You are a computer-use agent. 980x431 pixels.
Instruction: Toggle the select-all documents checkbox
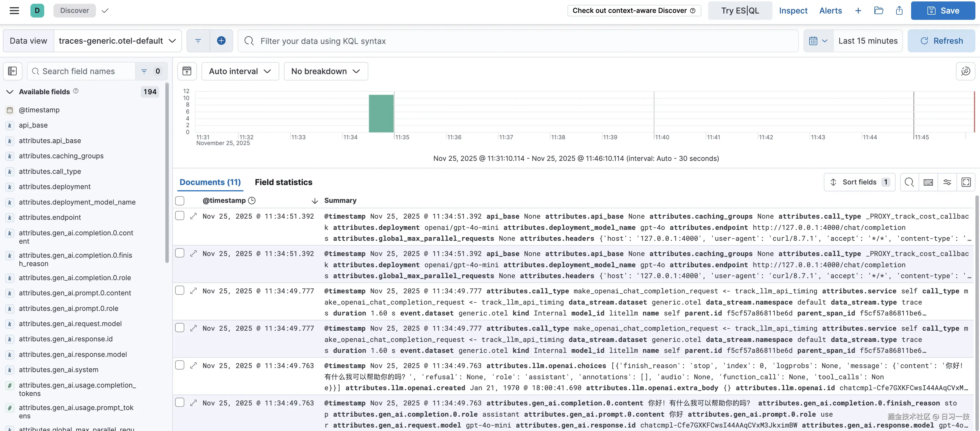pos(180,201)
